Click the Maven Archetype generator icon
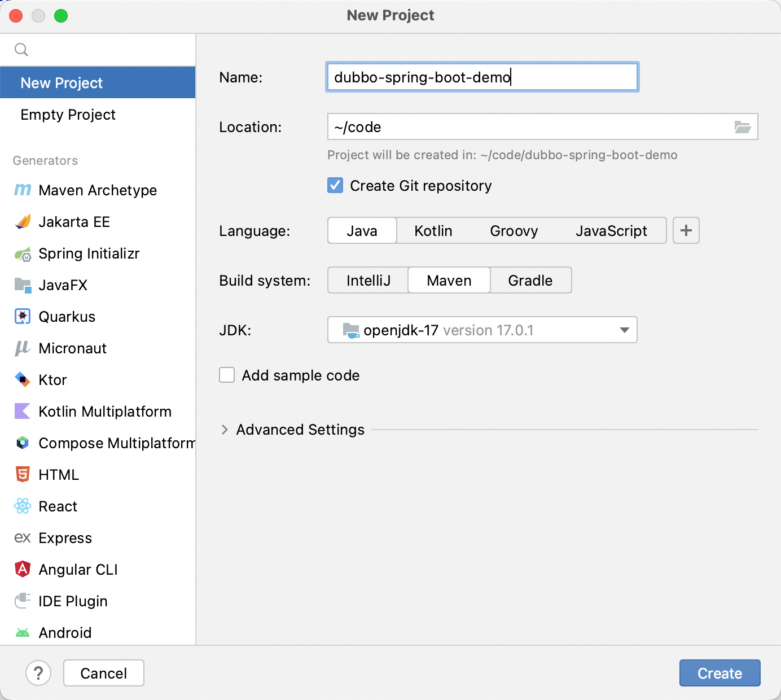The height and width of the screenshot is (700, 781). click(23, 190)
